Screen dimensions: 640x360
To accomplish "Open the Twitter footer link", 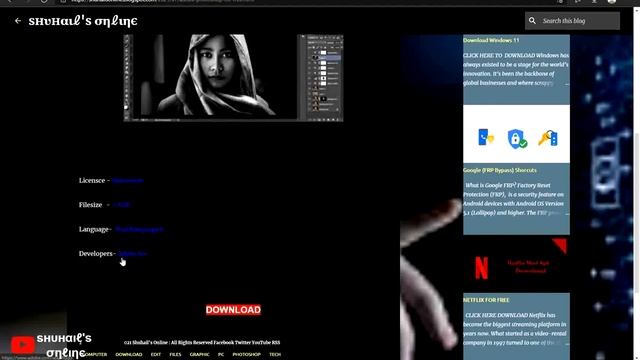I will [242, 342].
